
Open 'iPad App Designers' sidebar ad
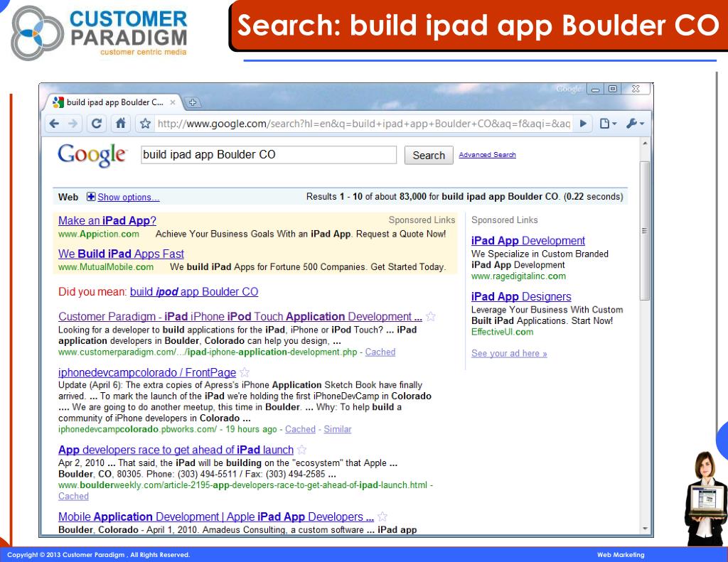click(521, 296)
